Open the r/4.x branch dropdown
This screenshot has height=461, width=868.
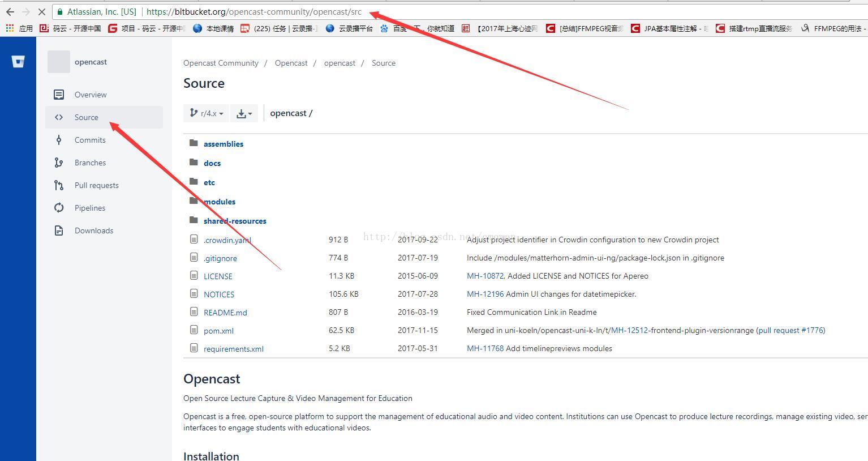(206, 113)
